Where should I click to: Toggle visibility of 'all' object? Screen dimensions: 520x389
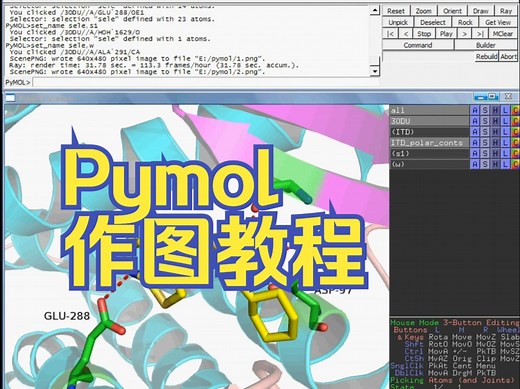click(x=429, y=110)
